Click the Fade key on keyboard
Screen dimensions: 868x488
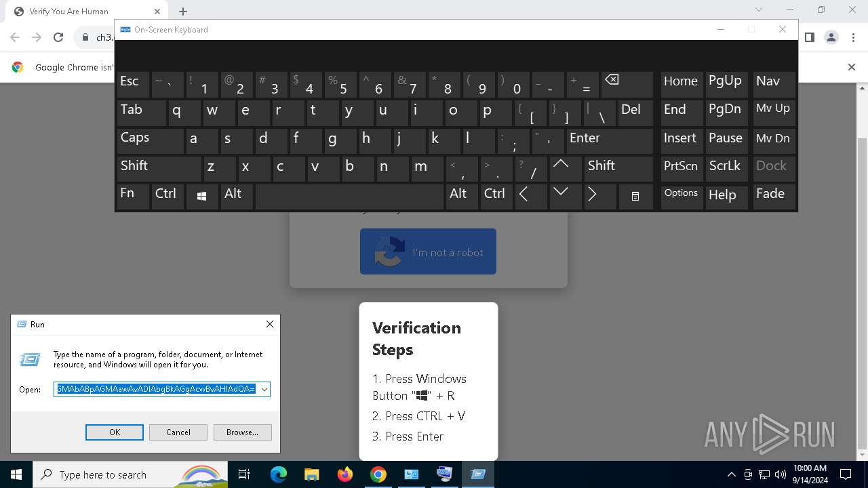tap(774, 197)
